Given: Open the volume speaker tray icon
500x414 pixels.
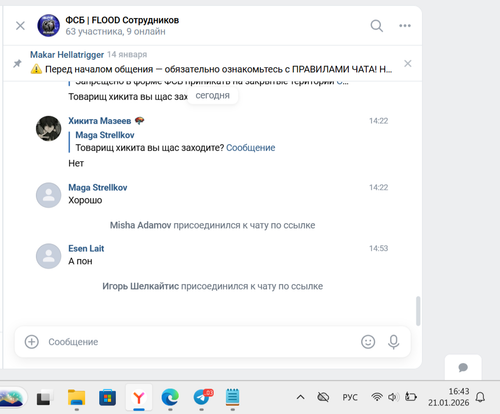Looking at the screenshot, I should [393, 397].
